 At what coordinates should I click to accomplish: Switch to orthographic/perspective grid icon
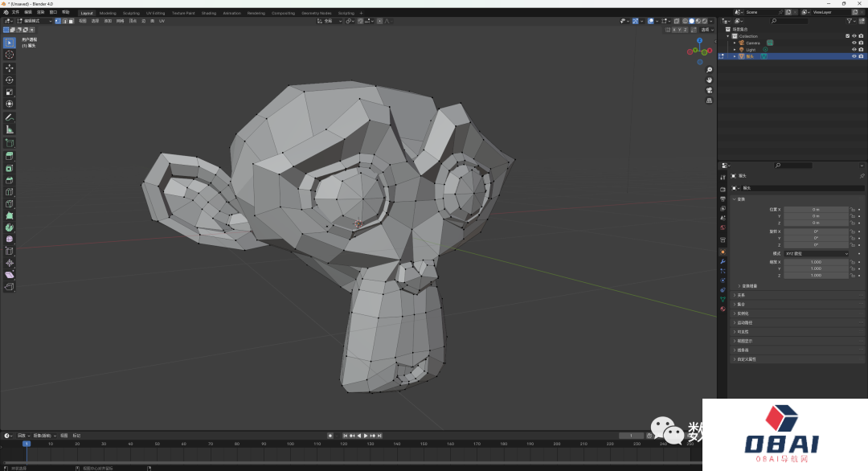709,101
